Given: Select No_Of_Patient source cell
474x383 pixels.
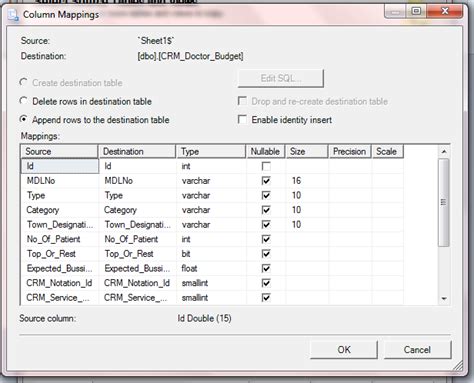Looking at the screenshot, I should pos(60,239).
